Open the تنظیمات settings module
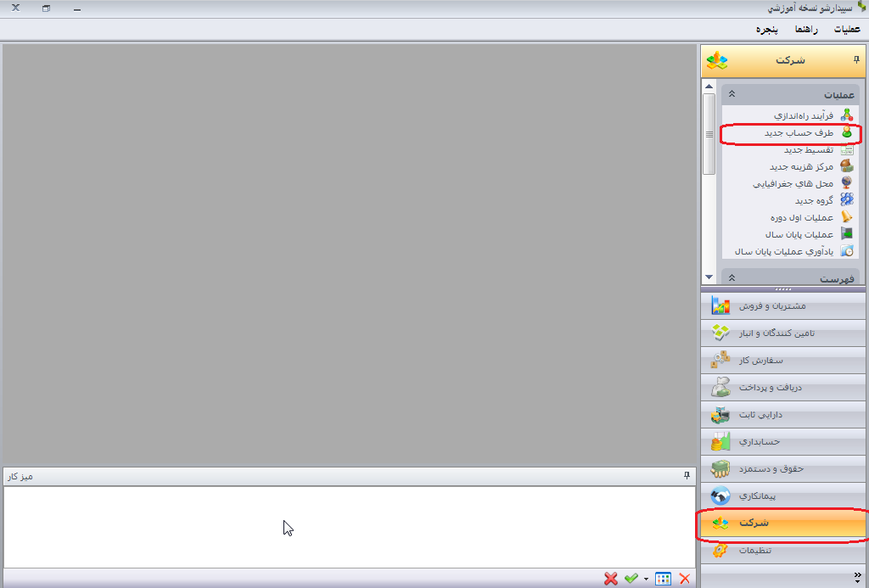 (x=783, y=551)
